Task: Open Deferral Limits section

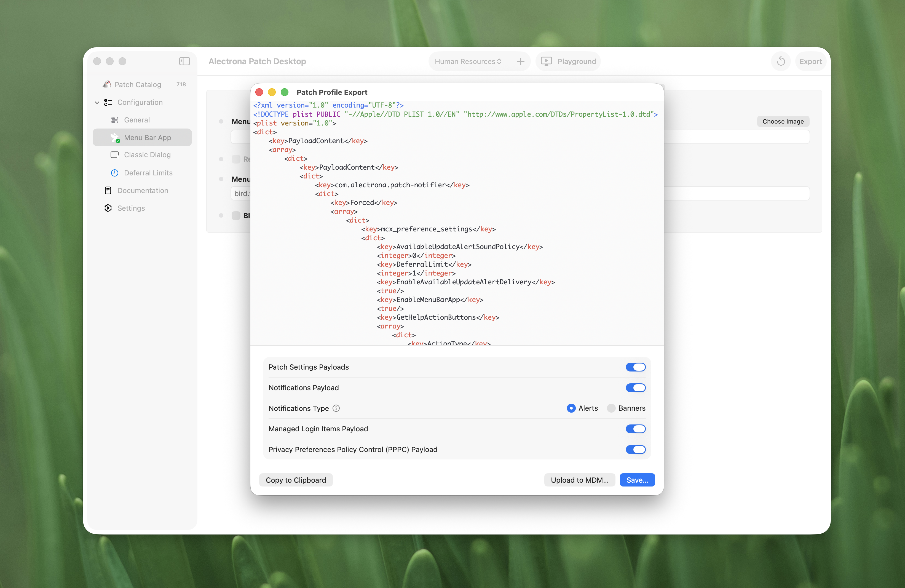Action: tap(142, 173)
